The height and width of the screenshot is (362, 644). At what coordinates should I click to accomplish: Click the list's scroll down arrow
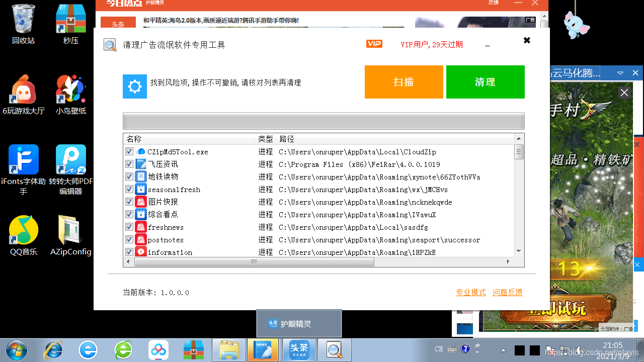(x=519, y=250)
